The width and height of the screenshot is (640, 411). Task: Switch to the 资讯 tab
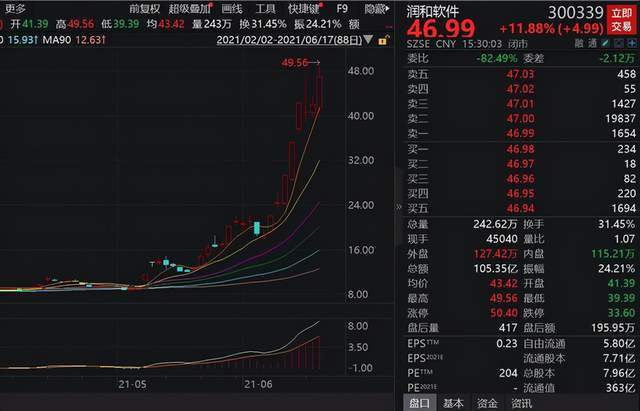coord(521,403)
